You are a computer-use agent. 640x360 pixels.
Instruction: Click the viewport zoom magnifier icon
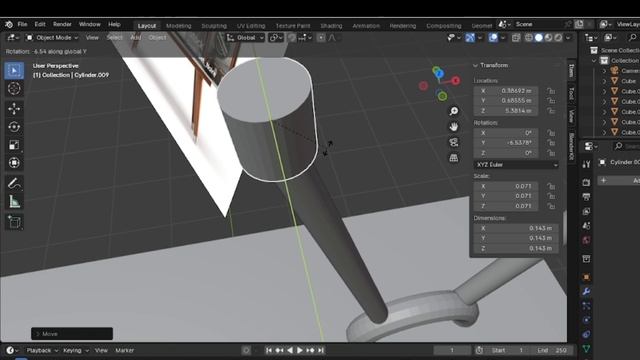point(453,111)
